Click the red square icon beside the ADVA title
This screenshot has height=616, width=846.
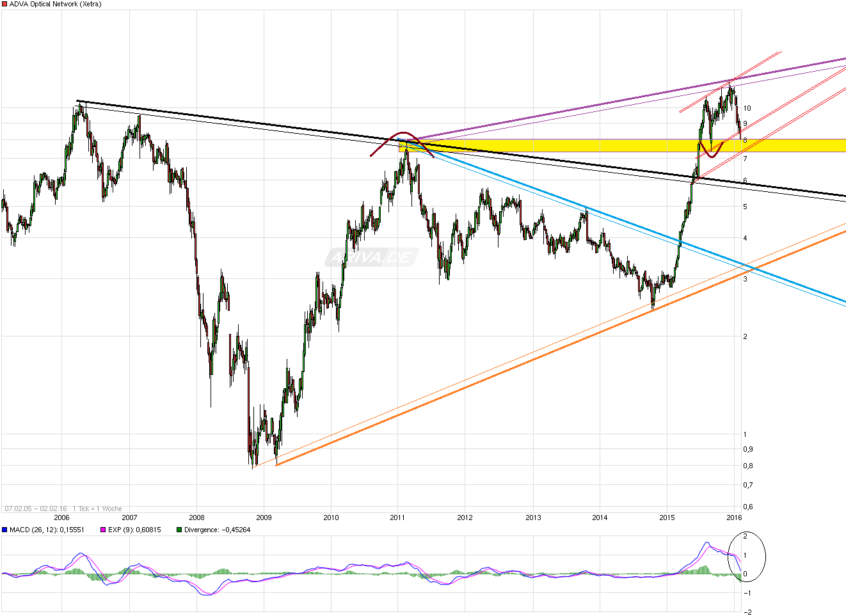coord(4,4)
